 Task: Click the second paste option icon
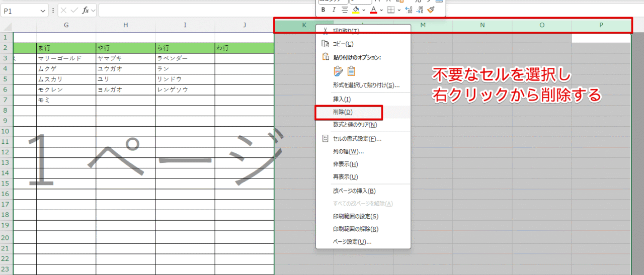click(351, 71)
